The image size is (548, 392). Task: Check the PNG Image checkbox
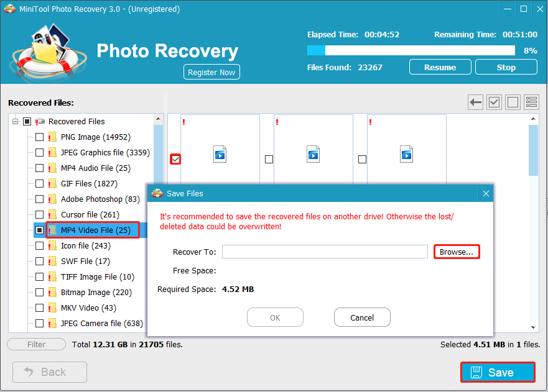(40, 137)
